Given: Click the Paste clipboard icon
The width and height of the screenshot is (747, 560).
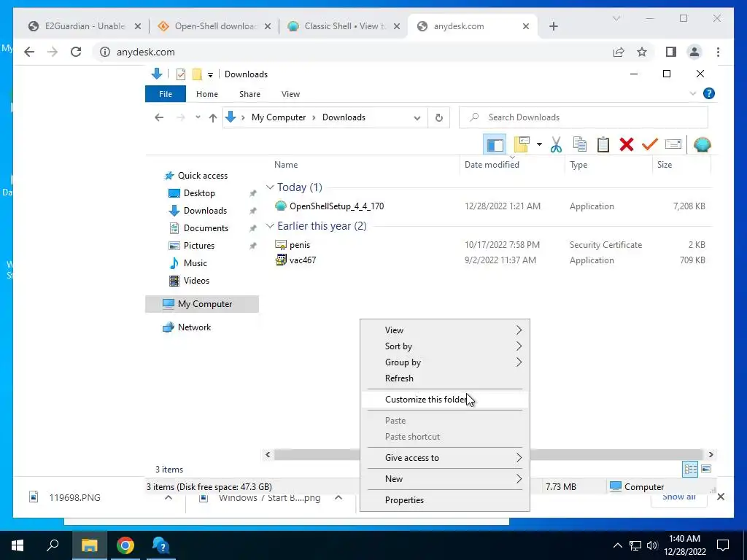Looking at the screenshot, I should [x=603, y=144].
